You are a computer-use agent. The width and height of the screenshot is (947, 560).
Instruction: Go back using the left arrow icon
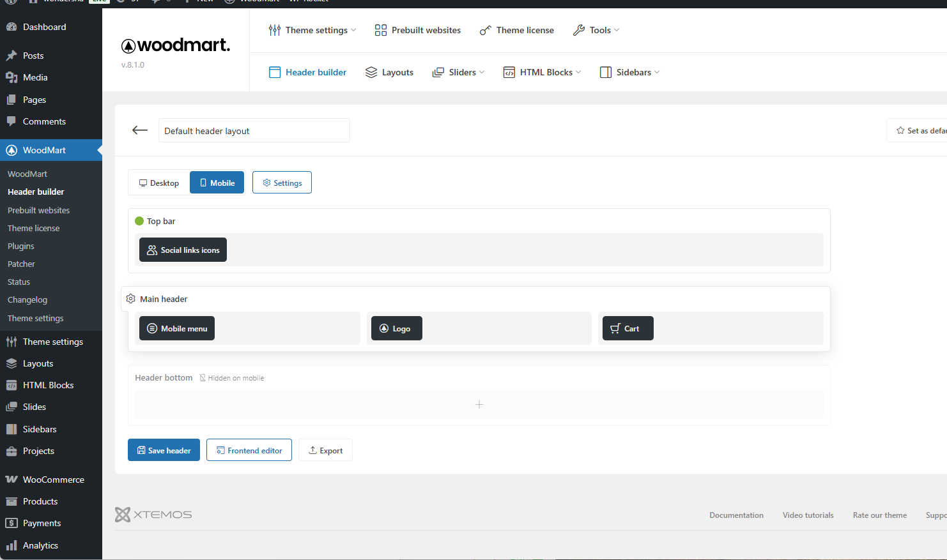click(x=140, y=130)
